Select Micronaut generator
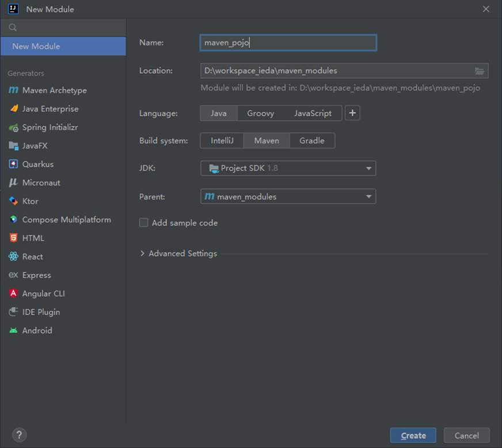 (63, 182)
